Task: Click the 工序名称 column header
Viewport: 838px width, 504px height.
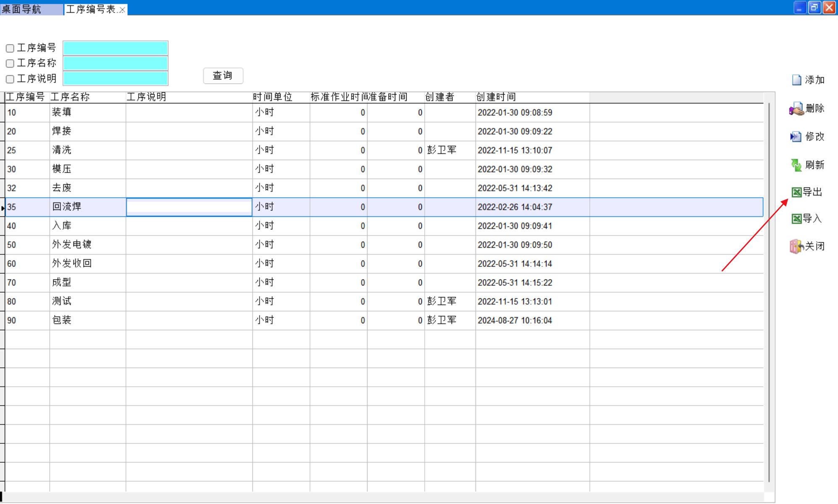Action: [70, 97]
